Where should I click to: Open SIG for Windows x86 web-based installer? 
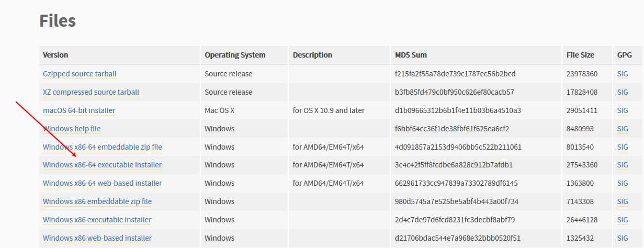click(x=623, y=238)
